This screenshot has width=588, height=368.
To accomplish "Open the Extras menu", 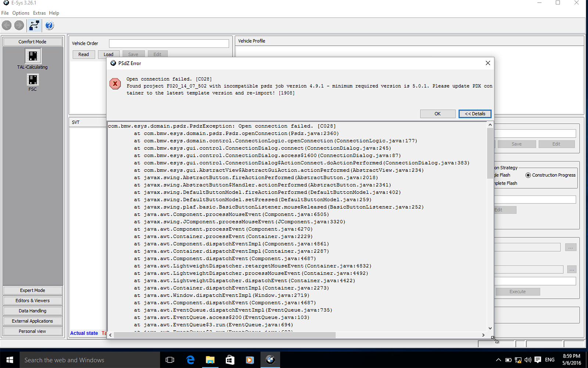I will (x=39, y=13).
